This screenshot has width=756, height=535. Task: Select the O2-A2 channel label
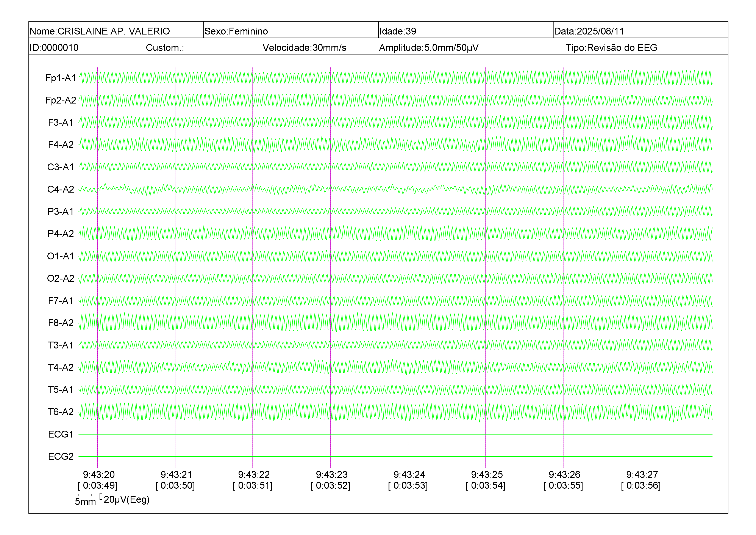coord(61,278)
